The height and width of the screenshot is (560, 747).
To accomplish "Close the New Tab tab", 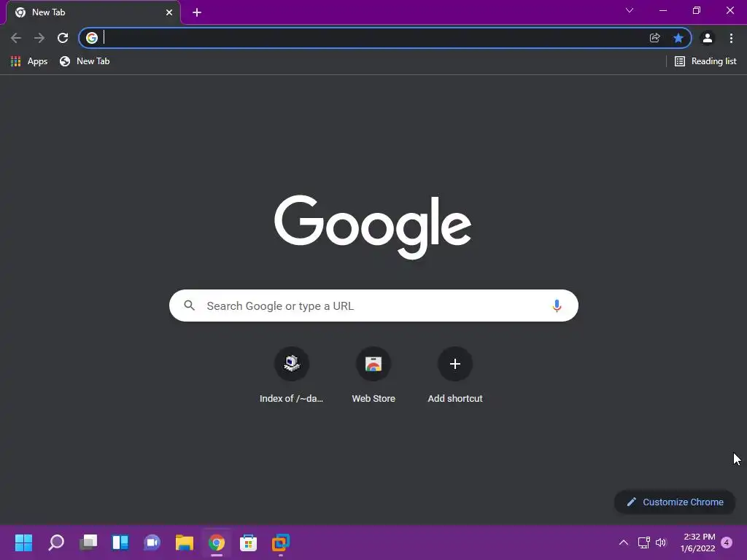I will pyautogui.click(x=169, y=12).
